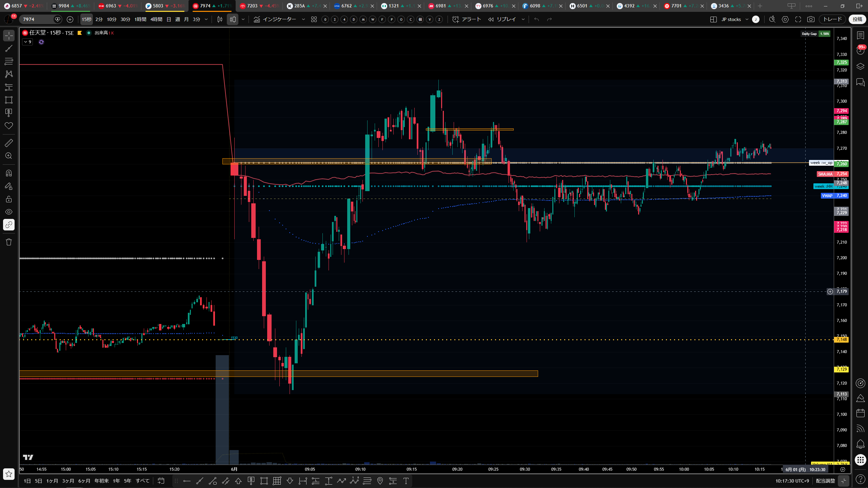Toggle lock all drawings icon
868x488 pixels.
pos(9,199)
